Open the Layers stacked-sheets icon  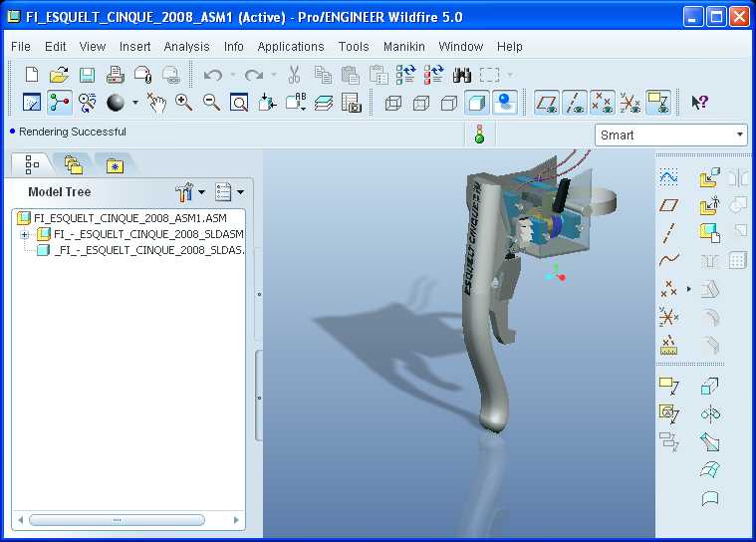(x=324, y=103)
